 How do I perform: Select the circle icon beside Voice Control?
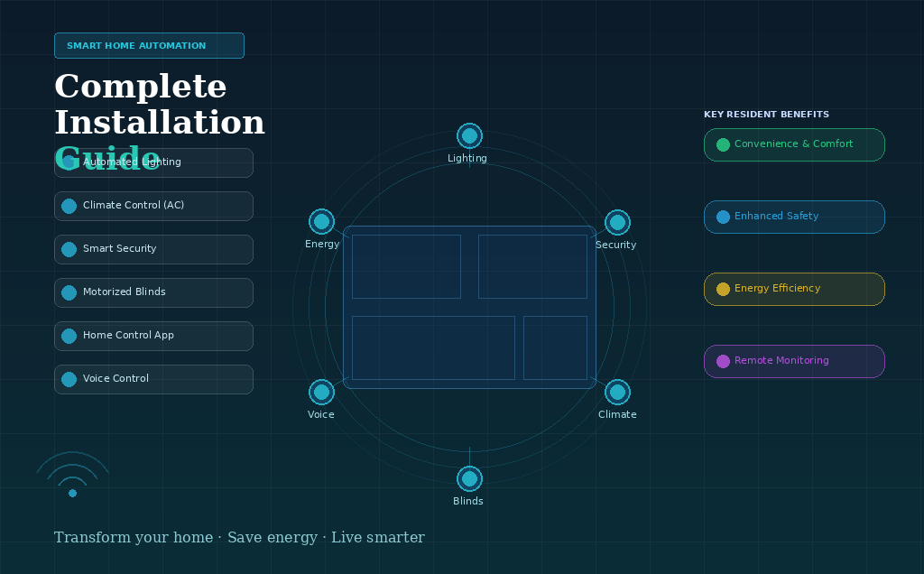69,379
